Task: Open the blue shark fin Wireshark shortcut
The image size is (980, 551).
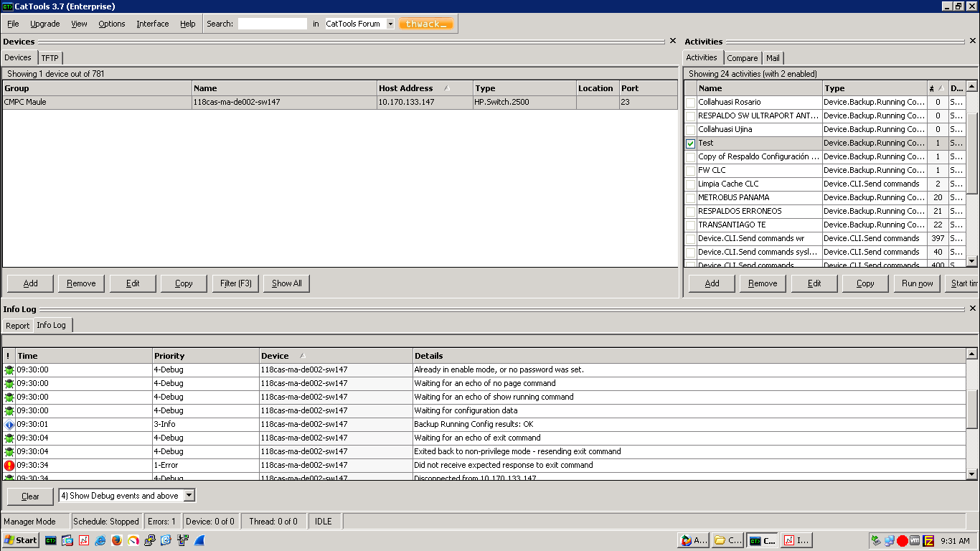Action: pyautogui.click(x=199, y=540)
